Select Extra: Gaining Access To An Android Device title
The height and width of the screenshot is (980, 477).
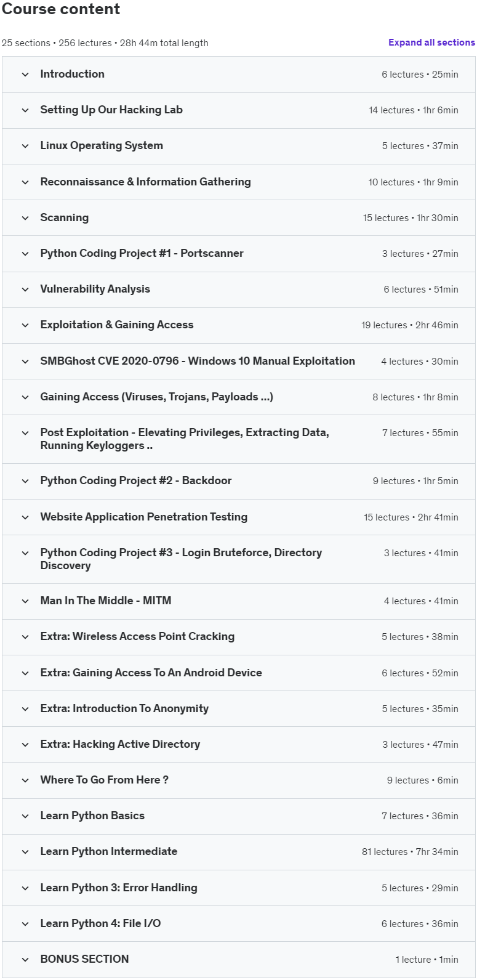click(x=151, y=673)
